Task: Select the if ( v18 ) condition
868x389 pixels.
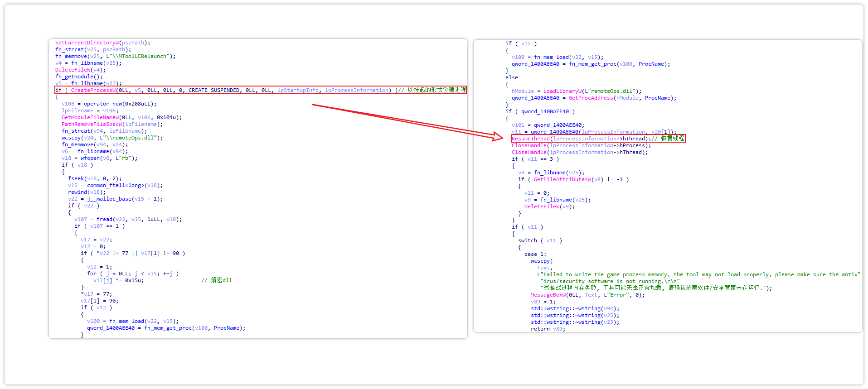Action: pyautogui.click(x=77, y=165)
